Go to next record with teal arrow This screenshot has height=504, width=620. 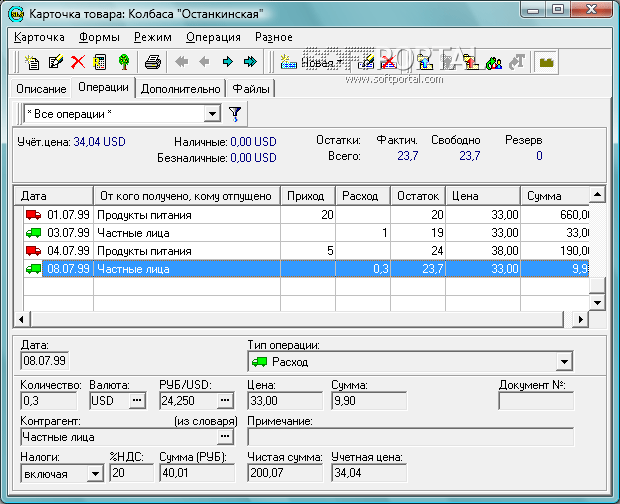pos(227,62)
